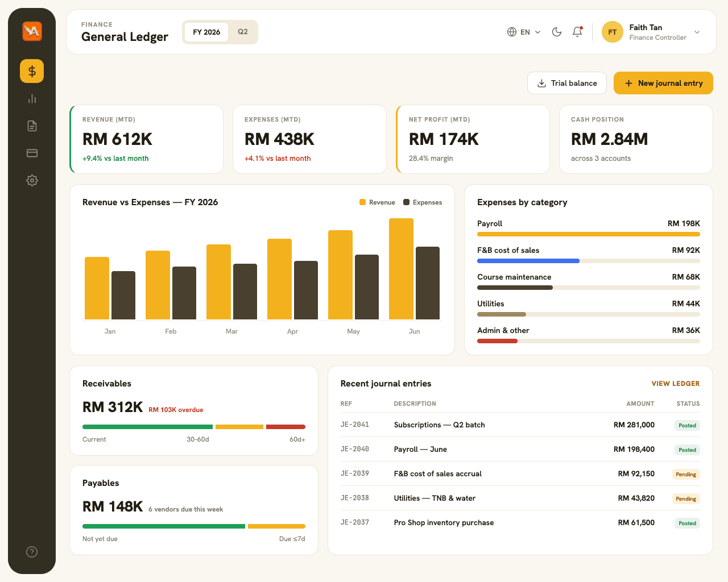Open the Finance dollar-sign sidebar icon

[32, 71]
